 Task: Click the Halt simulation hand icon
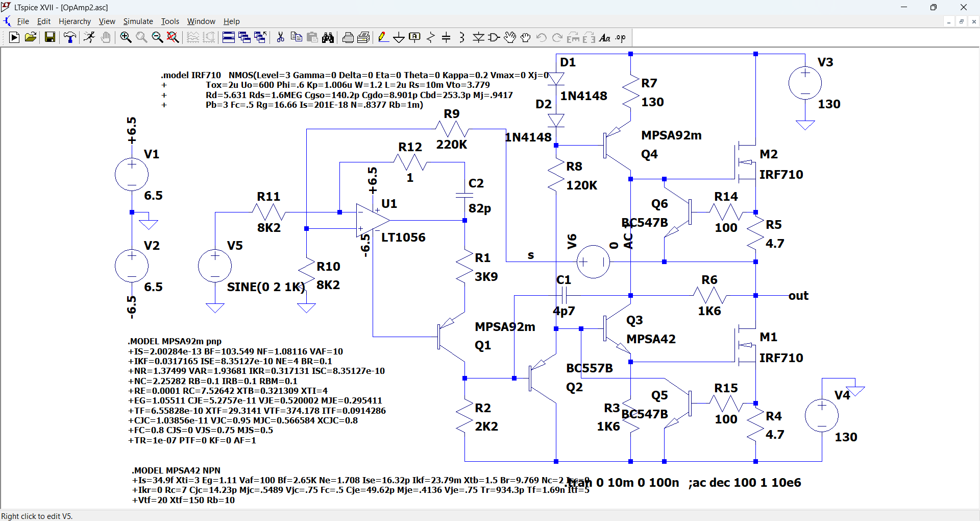(106, 37)
